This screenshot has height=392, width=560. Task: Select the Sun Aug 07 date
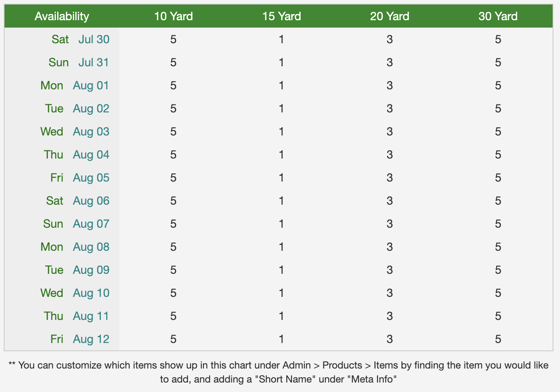pos(76,224)
